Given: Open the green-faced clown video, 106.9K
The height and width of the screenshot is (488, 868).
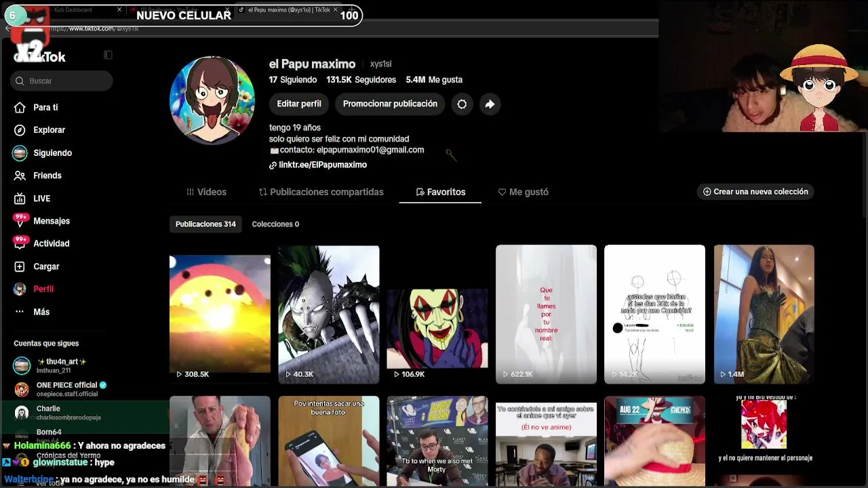Looking at the screenshot, I should [437, 314].
